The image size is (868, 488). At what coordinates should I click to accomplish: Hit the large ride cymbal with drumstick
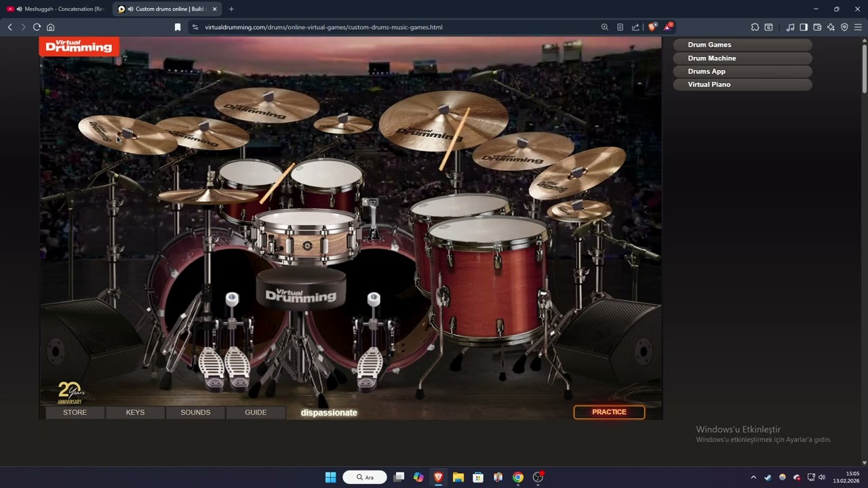click(443, 121)
